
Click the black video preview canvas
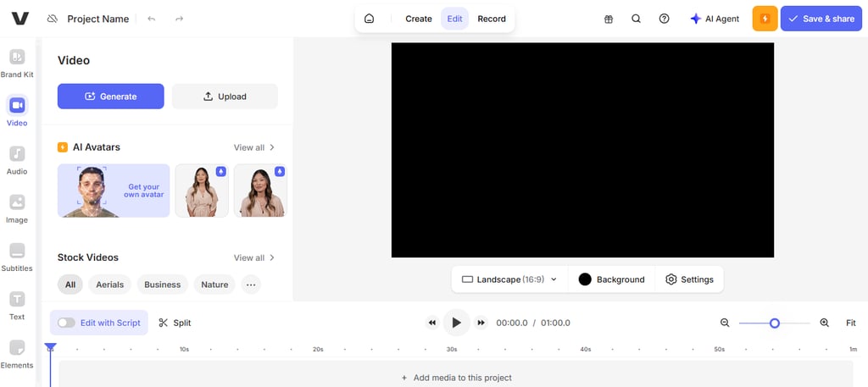coord(582,150)
